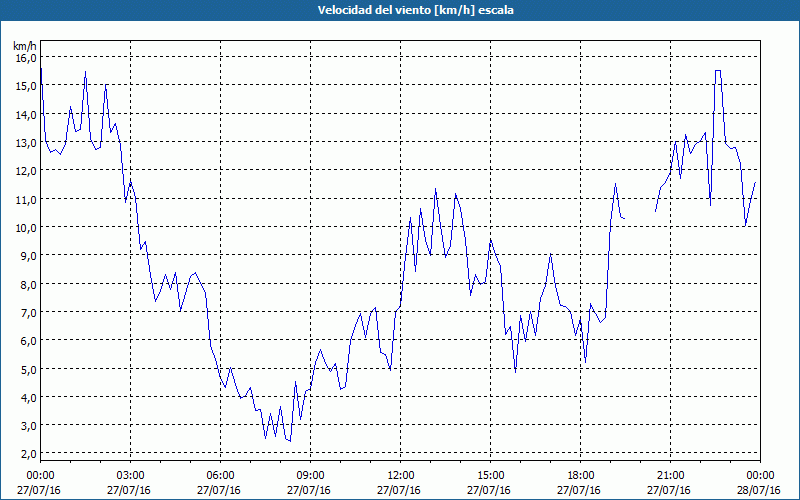Click the 18:00 time axis label
This screenshot has height=500, width=800.
coord(581,476)
